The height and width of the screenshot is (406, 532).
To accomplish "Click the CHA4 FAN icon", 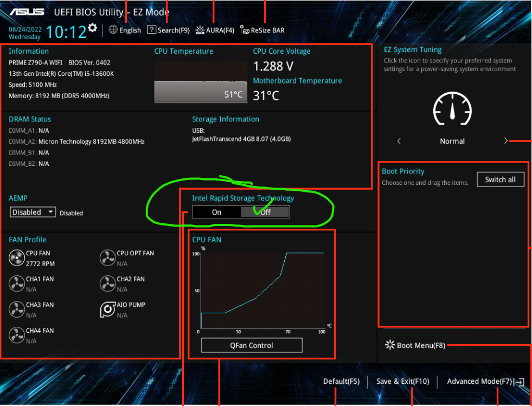I will pyautogui.click(x=17, y=336).
